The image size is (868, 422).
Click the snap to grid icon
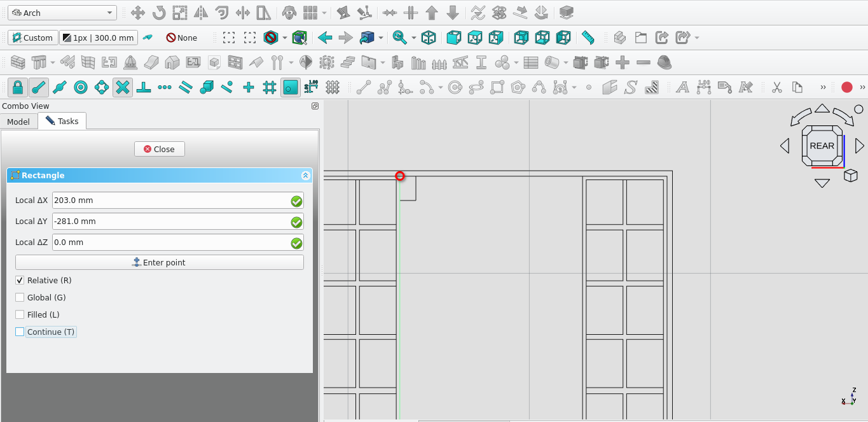[269, 87]
